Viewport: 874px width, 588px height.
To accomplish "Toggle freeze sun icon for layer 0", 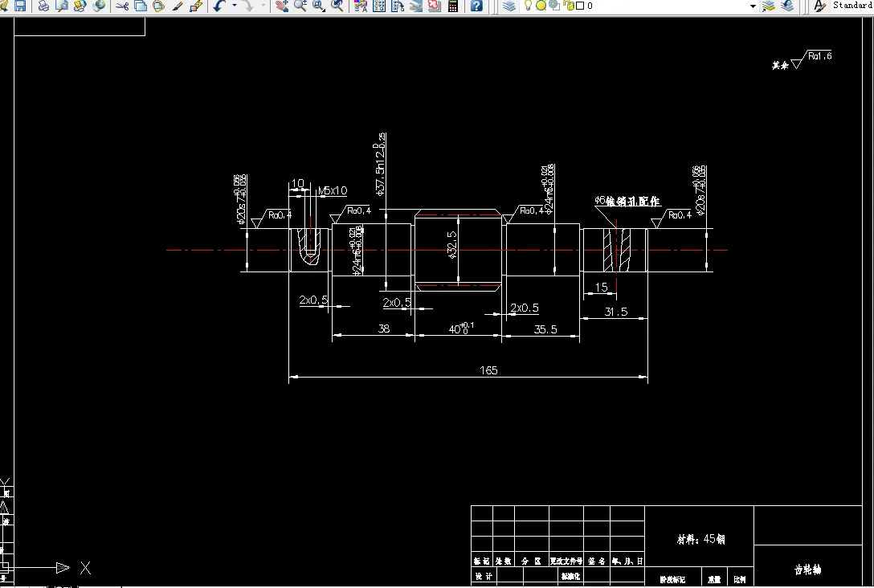I will 540,6.
